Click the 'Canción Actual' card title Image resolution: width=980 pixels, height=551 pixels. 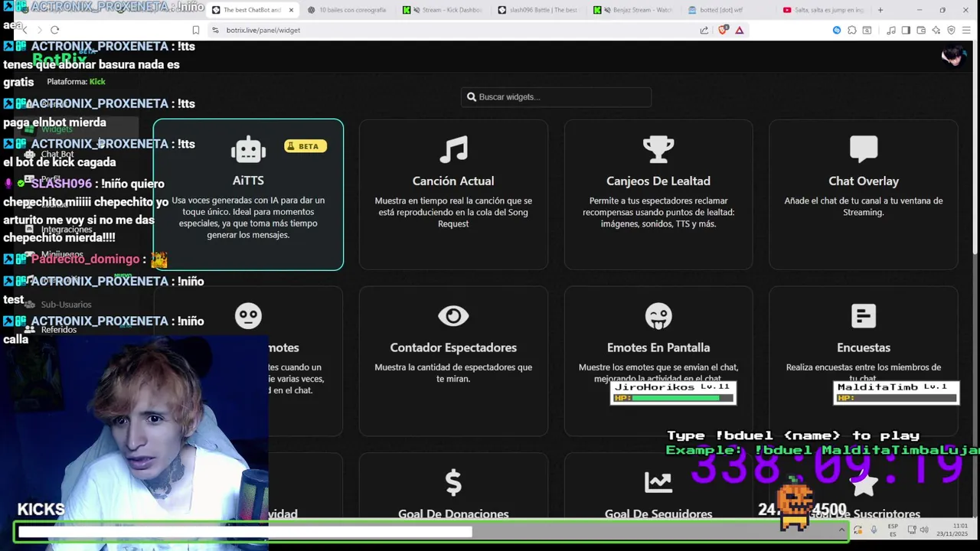pyautogui.click(x=453, y=181)
